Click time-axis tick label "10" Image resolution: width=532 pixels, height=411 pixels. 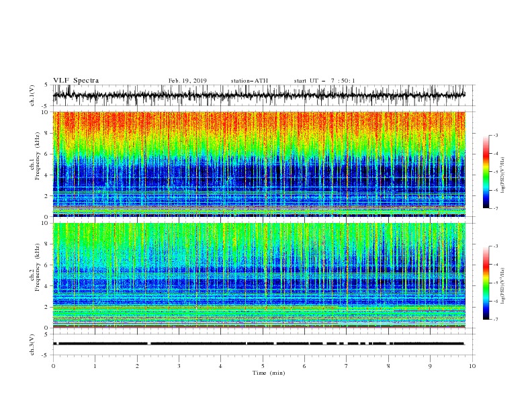pos(472,366)
